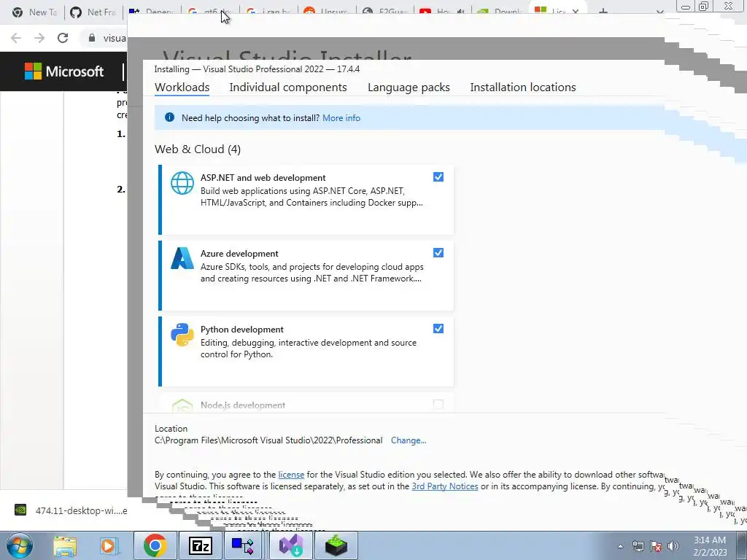
Task: Uncheck ASP.NET and web development workload
Action: 438,177
